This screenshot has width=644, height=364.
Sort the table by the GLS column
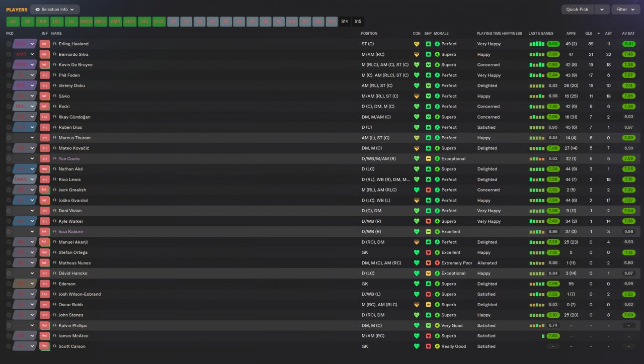pos(588,33)
